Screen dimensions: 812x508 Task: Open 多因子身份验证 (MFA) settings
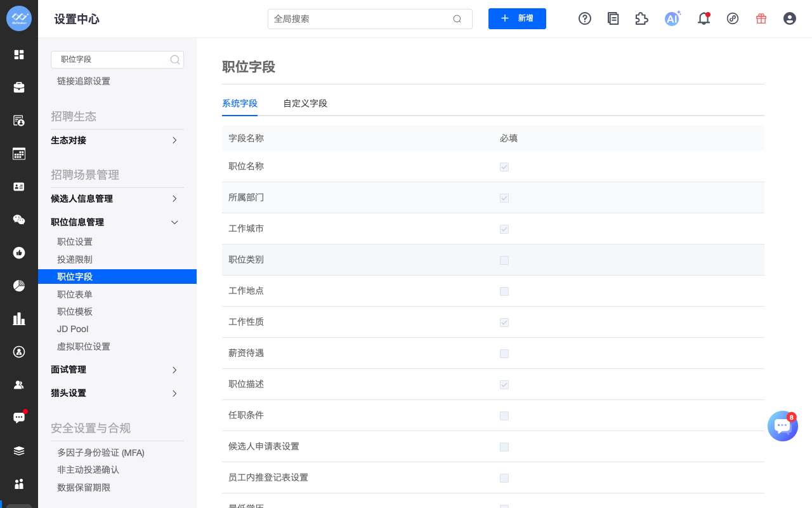[x=101, y=453]
